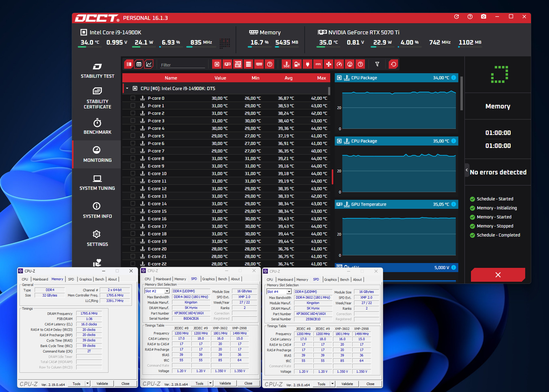The height and width of the screenshot is (392, 549).
Task: Open Tools dropdown arrow in CPU-Z Slot #4 window
Action: click(332, 384)
